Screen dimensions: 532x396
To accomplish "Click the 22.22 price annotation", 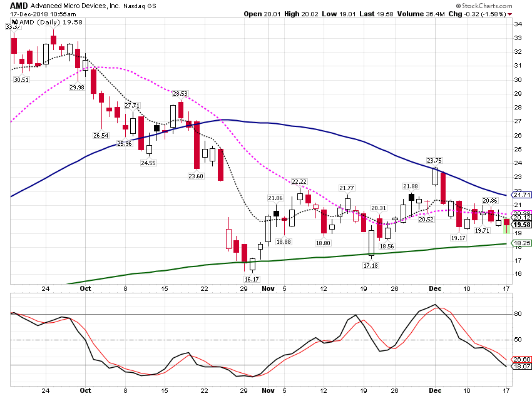I will [x=299, y=181].
